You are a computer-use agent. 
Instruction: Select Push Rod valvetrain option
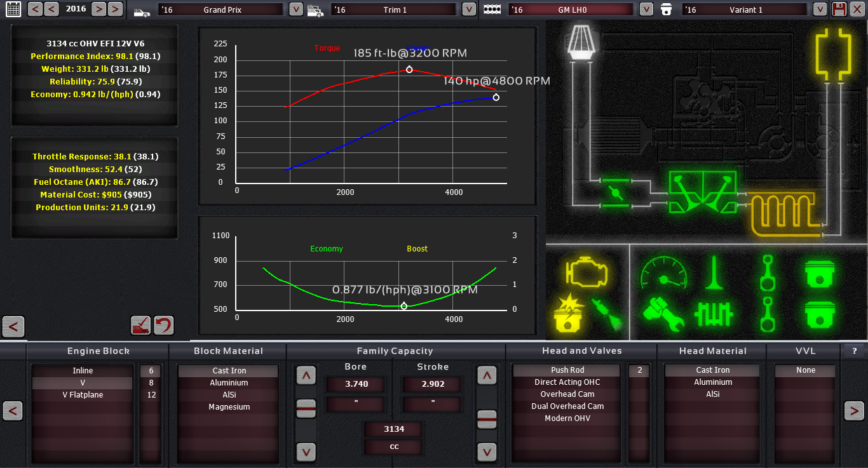pyautogui.click(x=567, y=370)
